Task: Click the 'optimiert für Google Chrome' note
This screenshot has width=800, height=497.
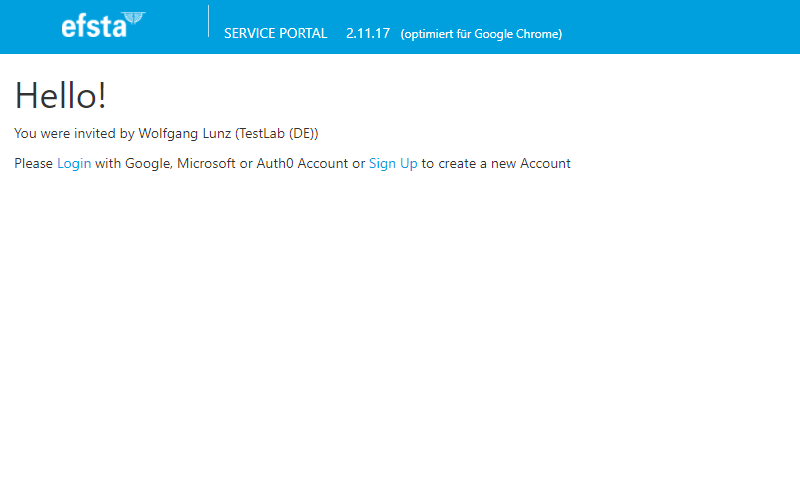Action: point(481,34)
